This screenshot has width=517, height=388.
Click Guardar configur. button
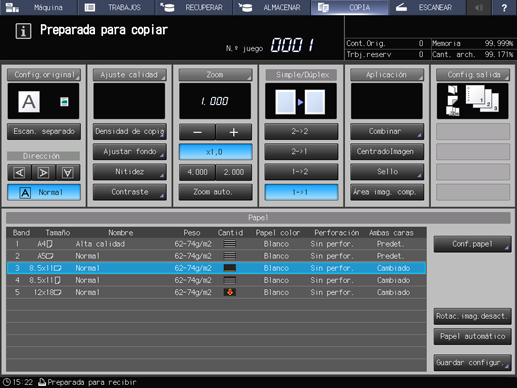click(x=472, y=363)
